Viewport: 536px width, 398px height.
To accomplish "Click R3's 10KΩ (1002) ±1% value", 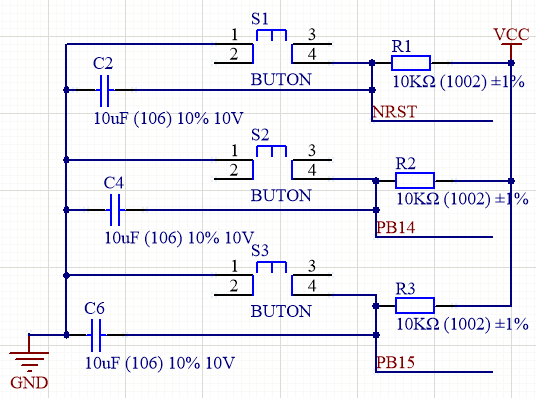I will 463,324.
